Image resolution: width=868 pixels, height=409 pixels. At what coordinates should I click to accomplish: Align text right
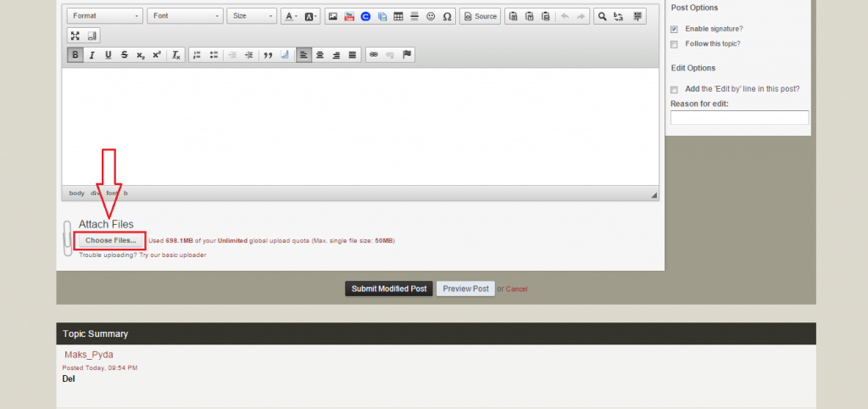(336, 54)
